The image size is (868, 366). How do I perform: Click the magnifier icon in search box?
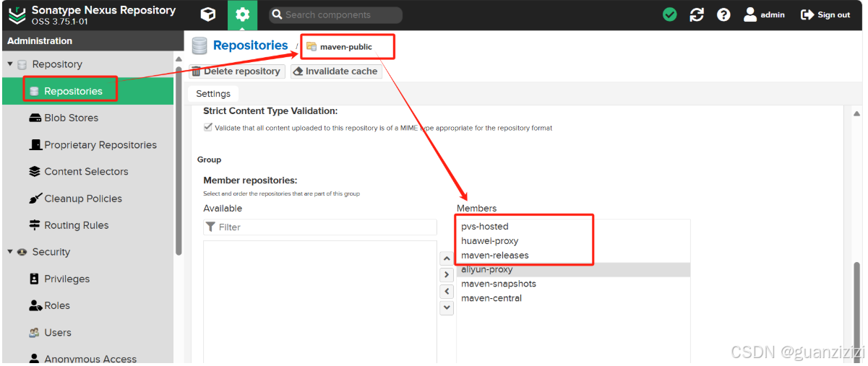277,14
